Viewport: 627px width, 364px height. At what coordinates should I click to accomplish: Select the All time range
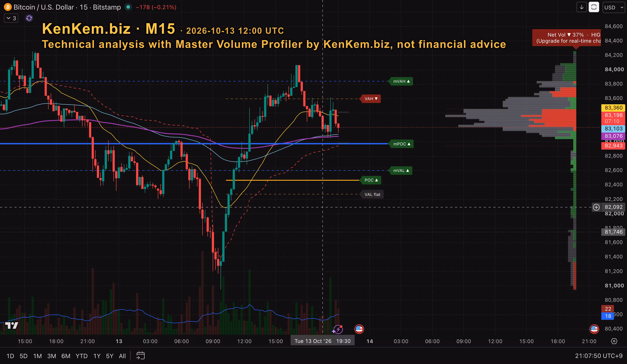click(x=122, y=356)
